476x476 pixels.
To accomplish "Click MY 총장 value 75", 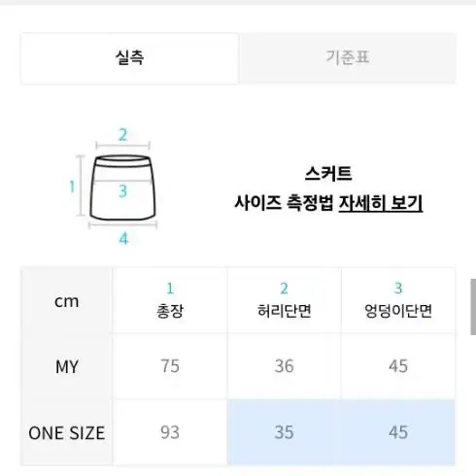I will pos(170,366).
